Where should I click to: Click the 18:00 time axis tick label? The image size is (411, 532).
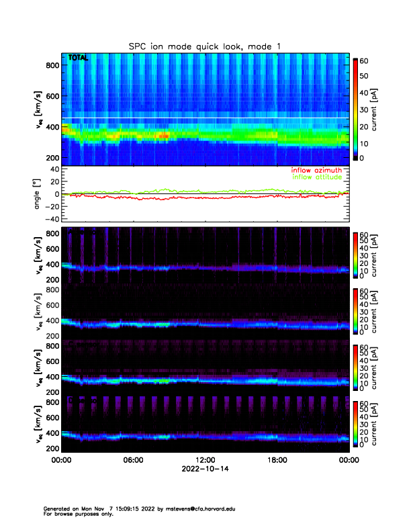[x=277, y=460]
